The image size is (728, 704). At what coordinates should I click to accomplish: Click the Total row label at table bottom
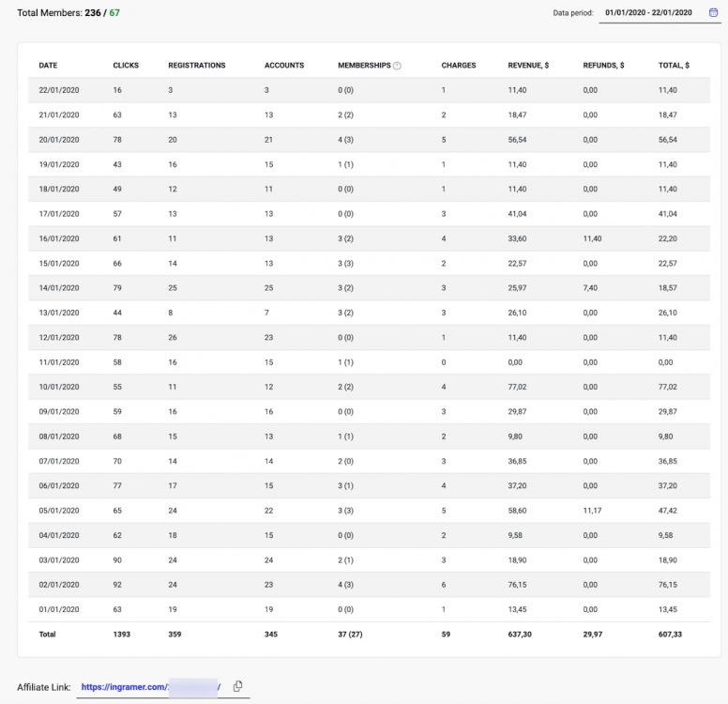(47, 635)
